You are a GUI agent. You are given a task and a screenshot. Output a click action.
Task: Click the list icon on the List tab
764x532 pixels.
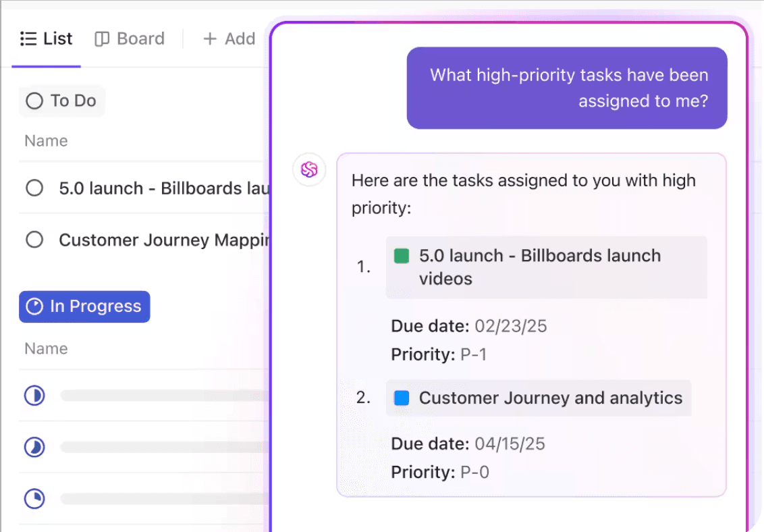(x=28, y=38)
